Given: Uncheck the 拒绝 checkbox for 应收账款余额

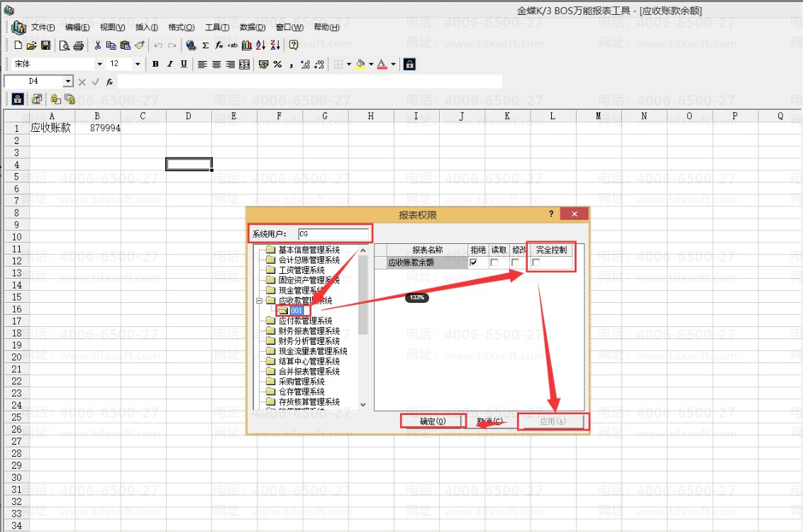Looking at the screenshot, I should coord(473,262).
